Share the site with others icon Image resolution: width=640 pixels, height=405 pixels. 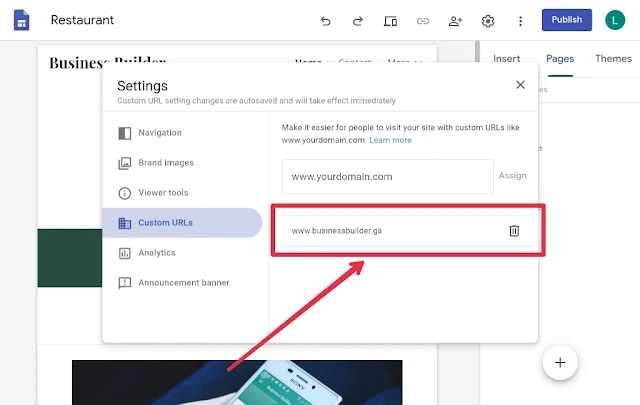pyautogui.click(x=455, y=21)
